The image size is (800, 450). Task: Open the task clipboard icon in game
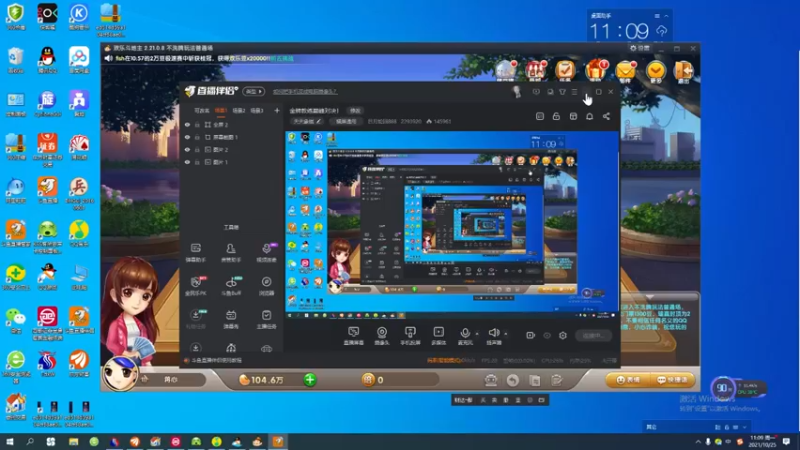(565, 70)
